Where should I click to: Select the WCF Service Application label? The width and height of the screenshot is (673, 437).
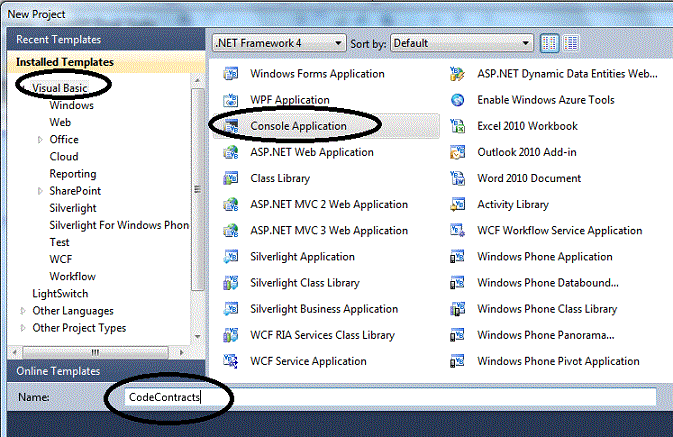pyautogui.click(x=308, y=362)
